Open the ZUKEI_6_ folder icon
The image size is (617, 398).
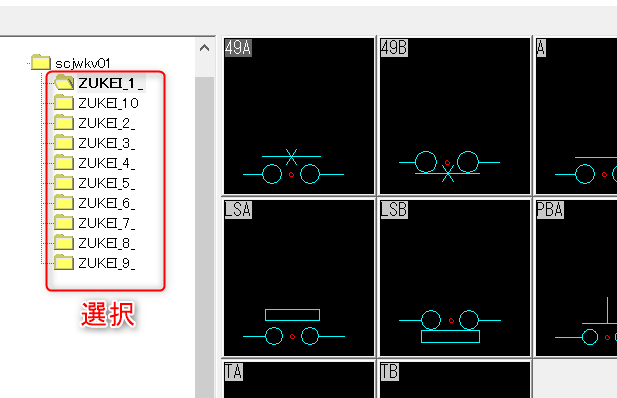[x=64, y=203]
